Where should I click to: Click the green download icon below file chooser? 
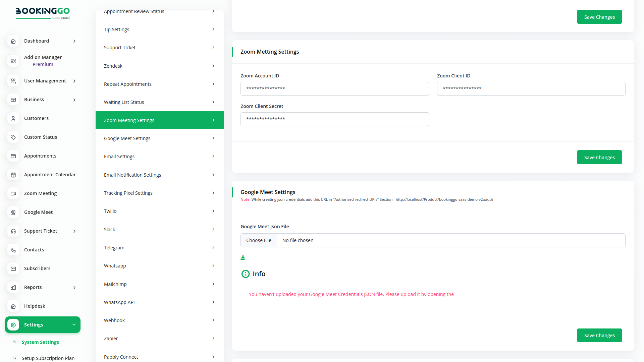click(243, 258)
